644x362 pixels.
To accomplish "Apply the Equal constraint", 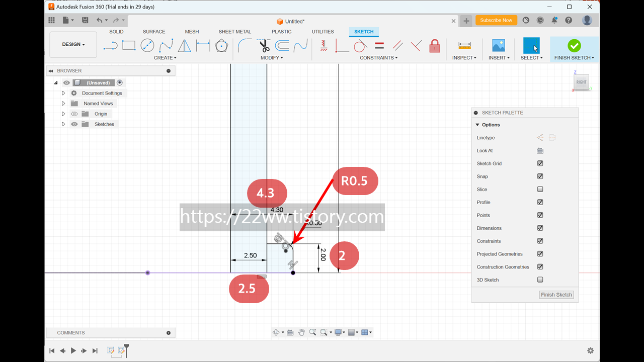I will [x=379, y=46].
